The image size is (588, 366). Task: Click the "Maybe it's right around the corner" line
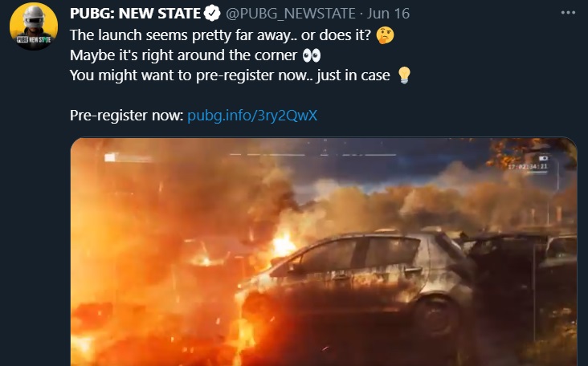pos(183,55)
